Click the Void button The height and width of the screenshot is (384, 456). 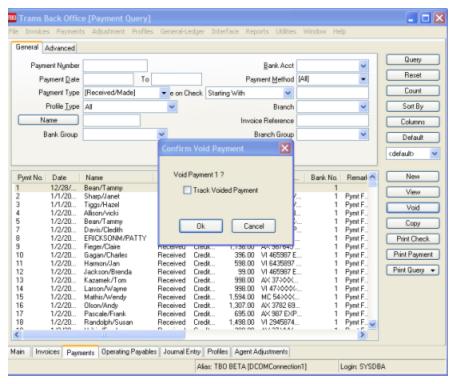click(x=413, y=208)
